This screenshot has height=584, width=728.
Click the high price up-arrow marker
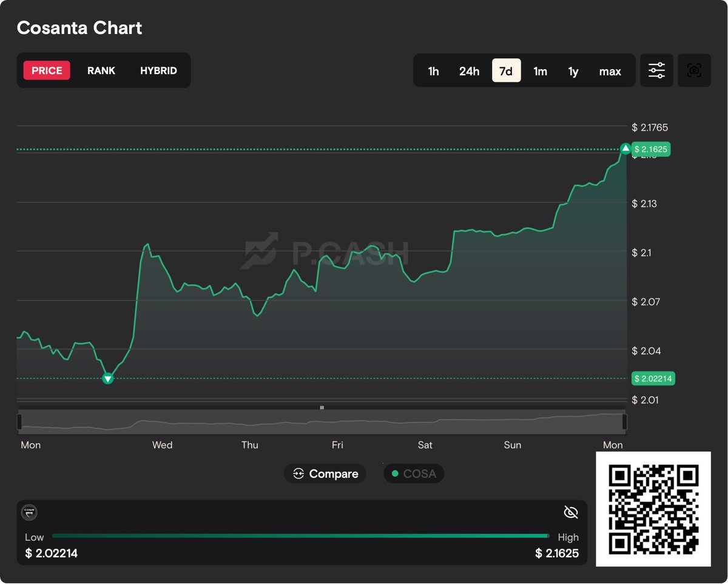tap(625, 149)
